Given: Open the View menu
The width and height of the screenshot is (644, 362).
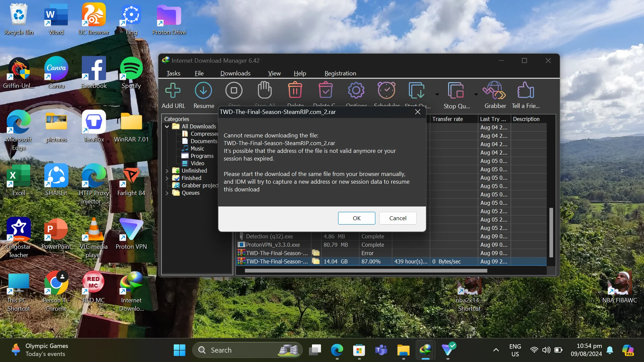Looking at the screenshot, I should [x=274, y=73].
